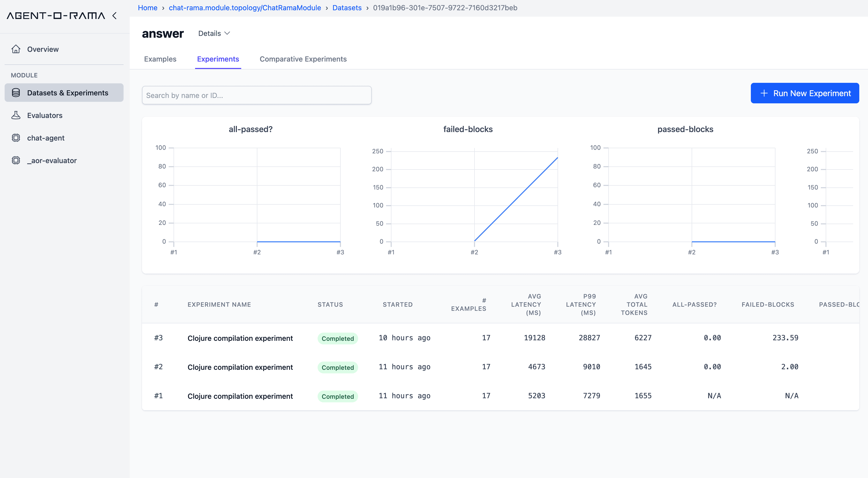This screenshot has width=868, height=478.
Task: Focus the Search by name or ID field
Action: click(x=256, y=95)
